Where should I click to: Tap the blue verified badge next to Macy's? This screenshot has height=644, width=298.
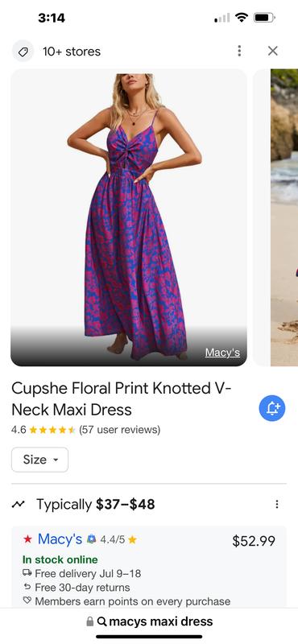pos(91,539)
